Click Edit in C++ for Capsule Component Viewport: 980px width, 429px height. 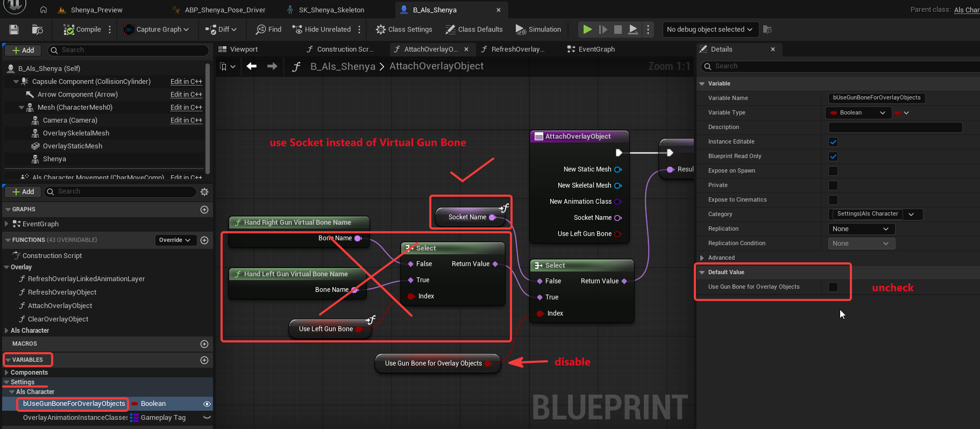(186, 82)
